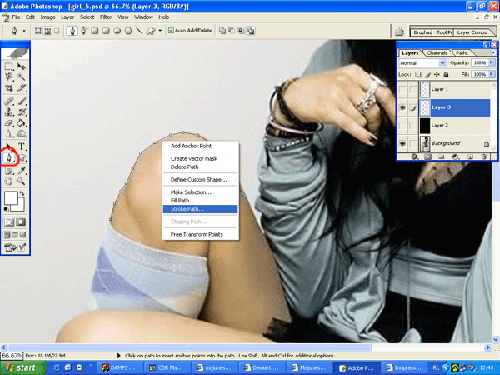Choose Define Custom Shape in context menu

200,180
